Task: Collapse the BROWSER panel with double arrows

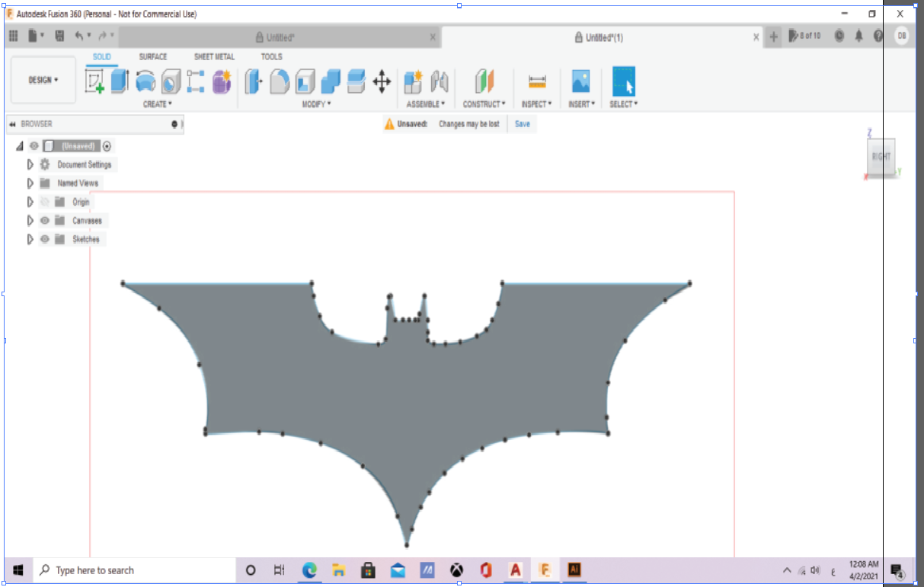Action: point(12,124)
